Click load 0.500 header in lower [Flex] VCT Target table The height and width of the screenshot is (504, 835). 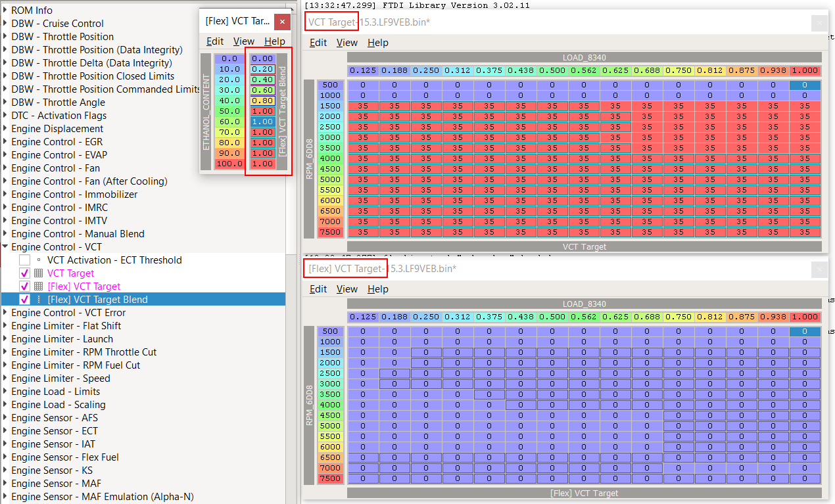click(x=552, y=317)
